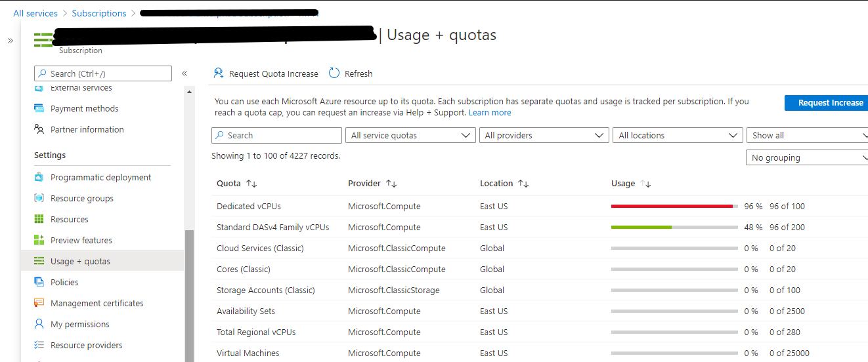The image size is (868, 362).
Task: Select the Availability Sets quota name
Action: click(246, 311)
